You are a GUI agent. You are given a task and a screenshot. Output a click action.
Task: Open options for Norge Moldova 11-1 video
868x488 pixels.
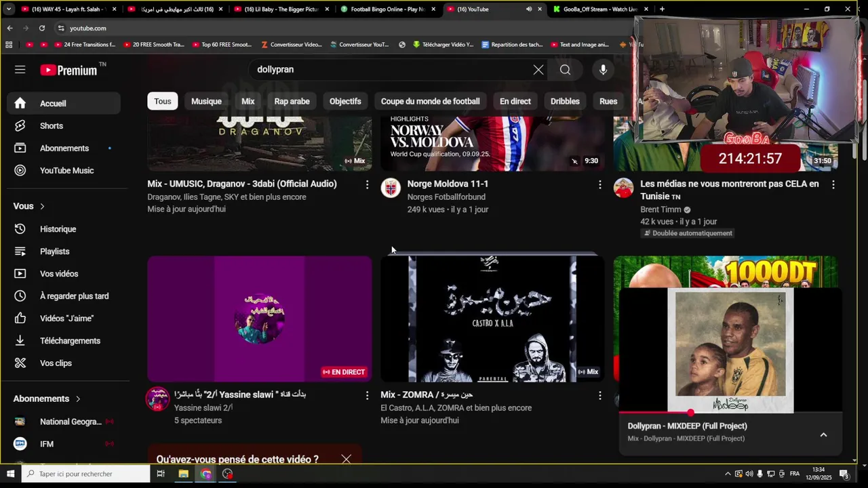[600, 184]
